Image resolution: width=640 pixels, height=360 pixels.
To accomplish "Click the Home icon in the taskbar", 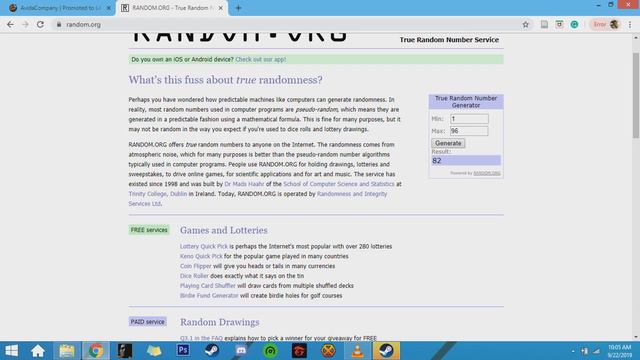I will [38, 351].
